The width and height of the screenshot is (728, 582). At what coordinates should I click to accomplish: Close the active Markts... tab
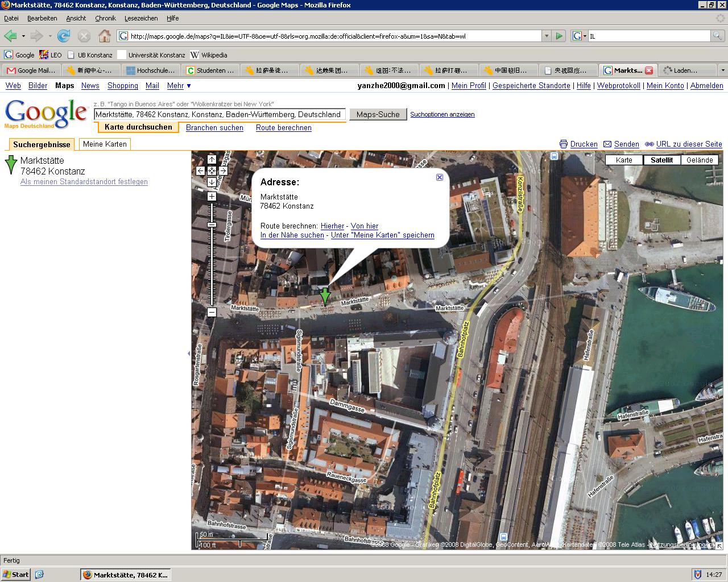click(x=649, y=70)
